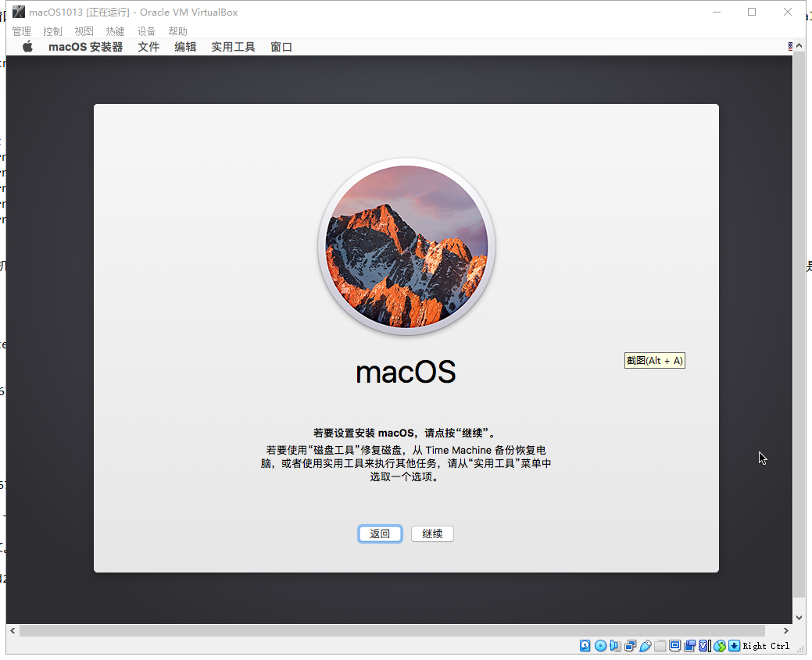Click the vertical scrollbar up arrow
Viewport: 812px width, 660px height.
click(799, 46)
